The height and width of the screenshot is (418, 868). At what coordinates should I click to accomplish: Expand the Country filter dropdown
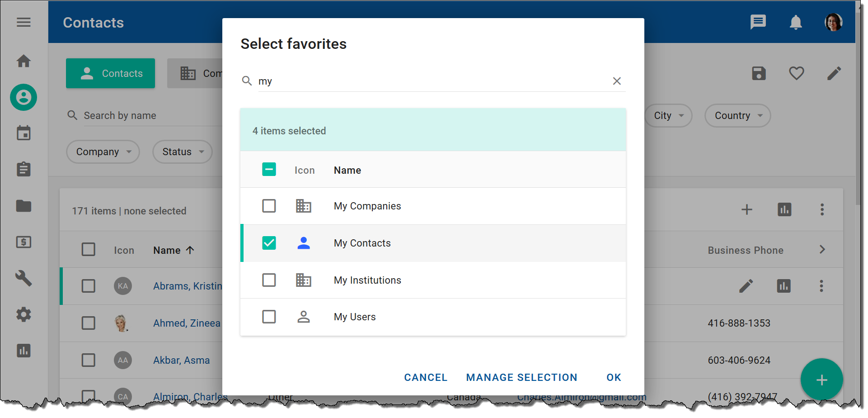pyautogui.click(x=737, y=116)
